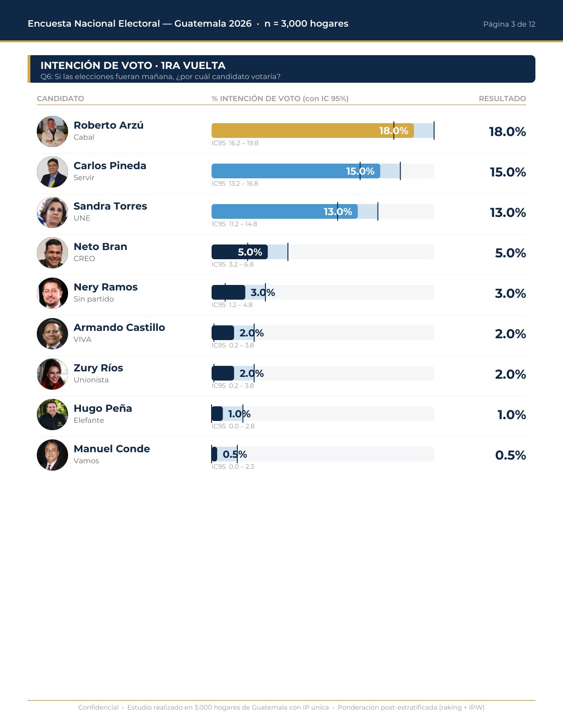Click the blue 15.0% bar for Pineda
This screenshot has width=563, height=728.
296,171
